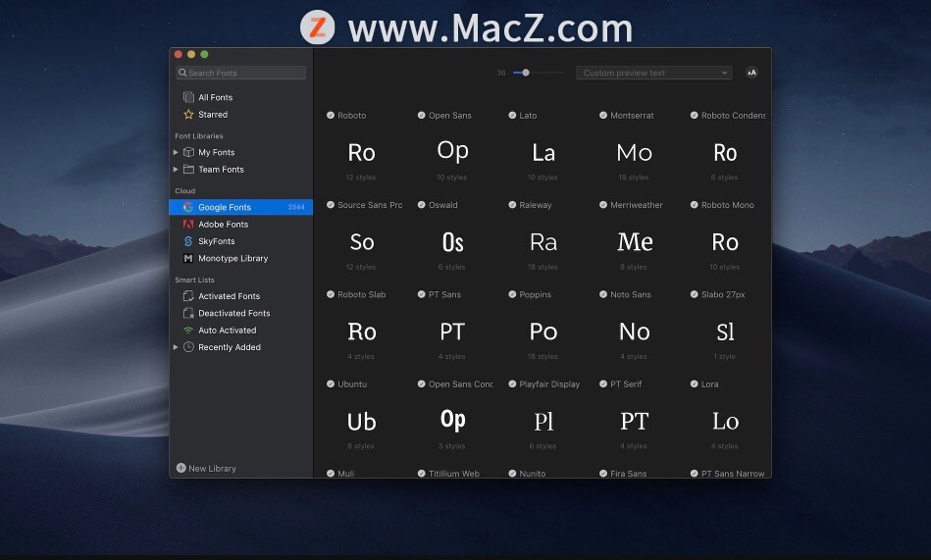This screenshot has height=560, width=931.
Task: Expand the Team Fonts disclosure triangle
Action: point(176,170)
